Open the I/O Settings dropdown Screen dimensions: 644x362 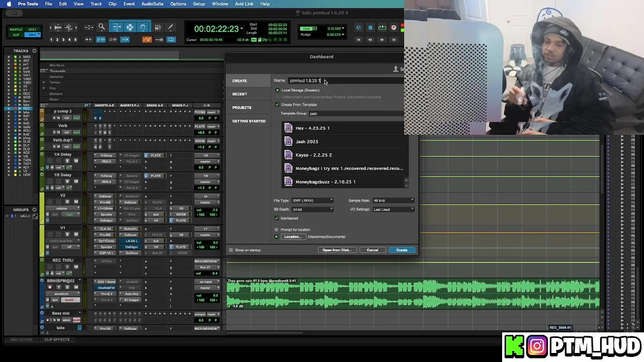click(393, 209)
